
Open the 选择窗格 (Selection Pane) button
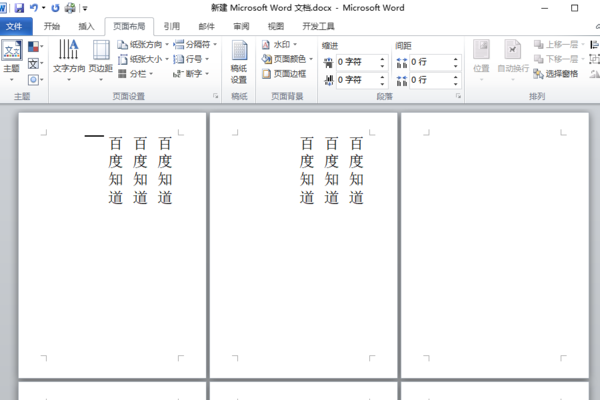[x=556, y=73]
